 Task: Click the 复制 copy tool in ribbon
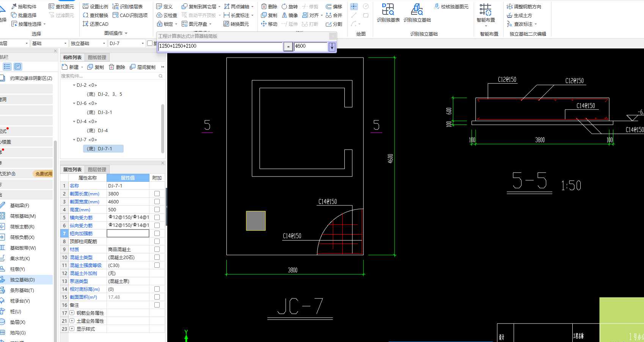coord(269,15)
